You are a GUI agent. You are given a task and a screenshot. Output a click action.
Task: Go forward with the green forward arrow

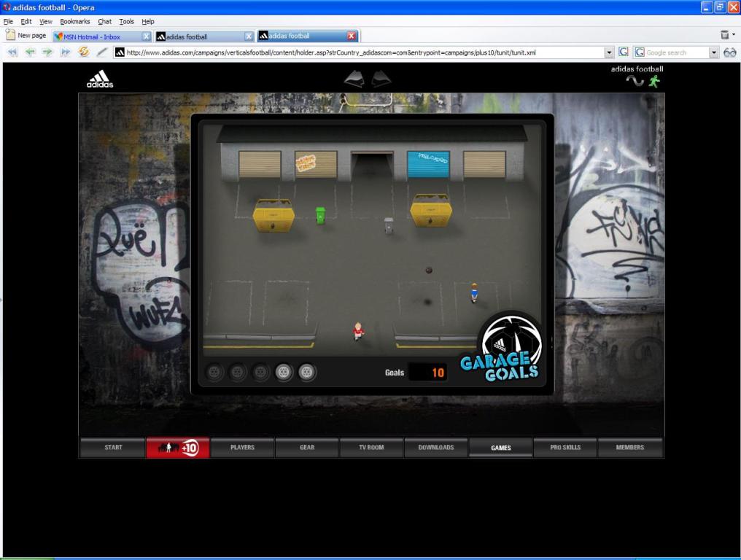point(47,52)
